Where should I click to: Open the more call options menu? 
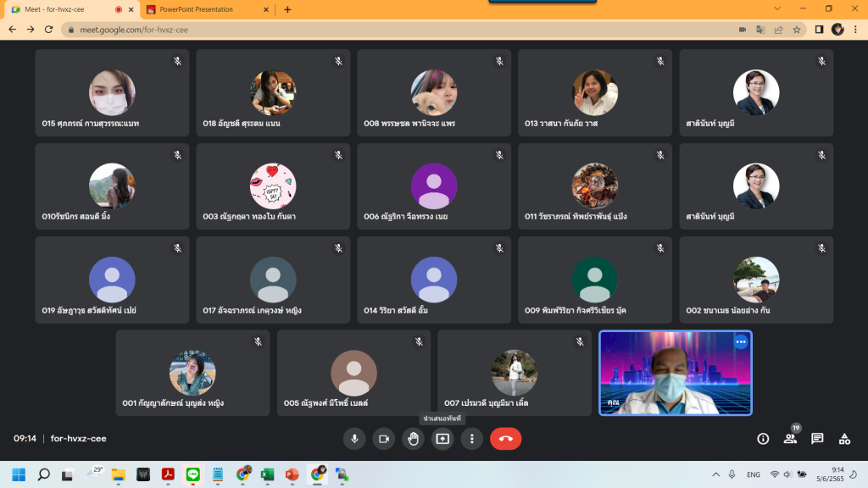click(472, 439)
